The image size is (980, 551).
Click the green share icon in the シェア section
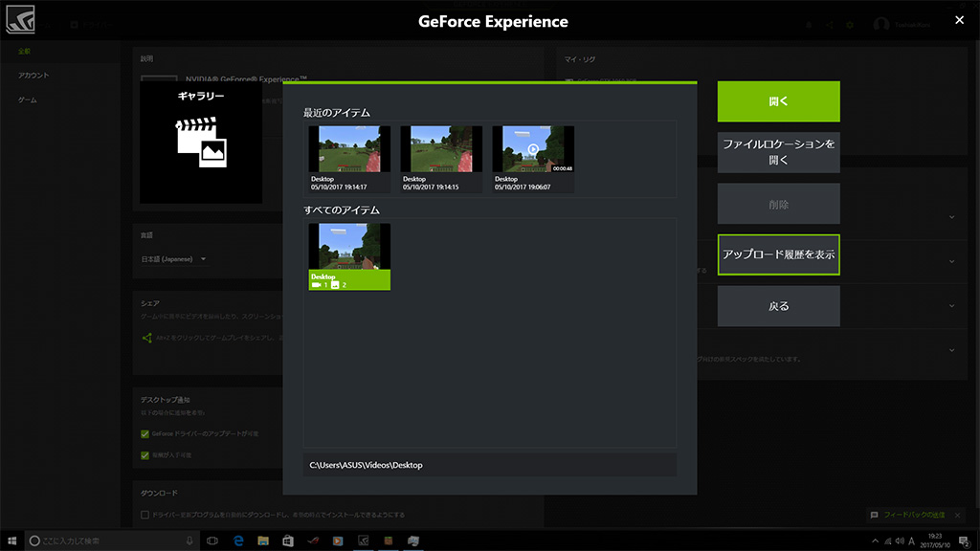[x=146, y=338]
